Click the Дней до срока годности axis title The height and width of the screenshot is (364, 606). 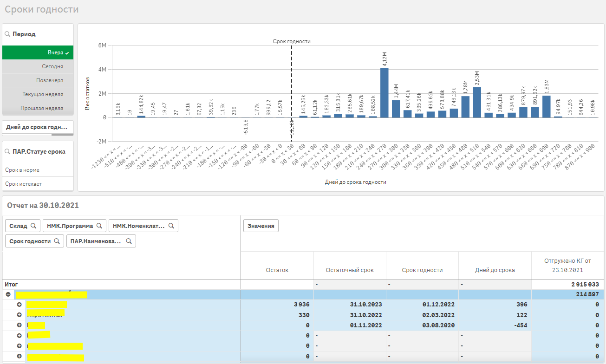(356, 182)
